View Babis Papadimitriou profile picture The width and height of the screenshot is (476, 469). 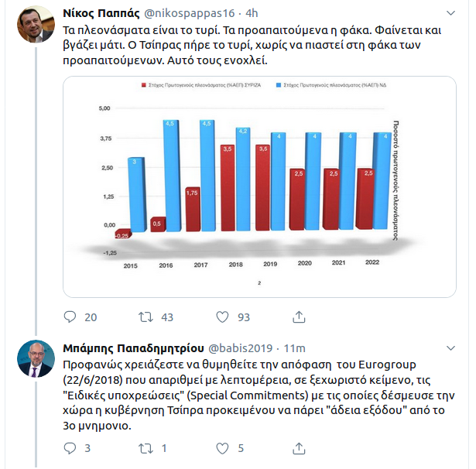pos(36,358)
